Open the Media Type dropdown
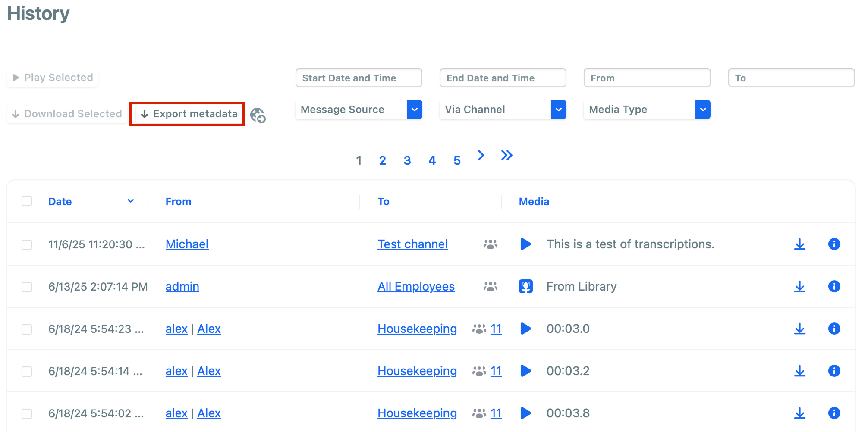Image resolution: width=868 pixels, height=432 pixels. click(x=647, y=110)
